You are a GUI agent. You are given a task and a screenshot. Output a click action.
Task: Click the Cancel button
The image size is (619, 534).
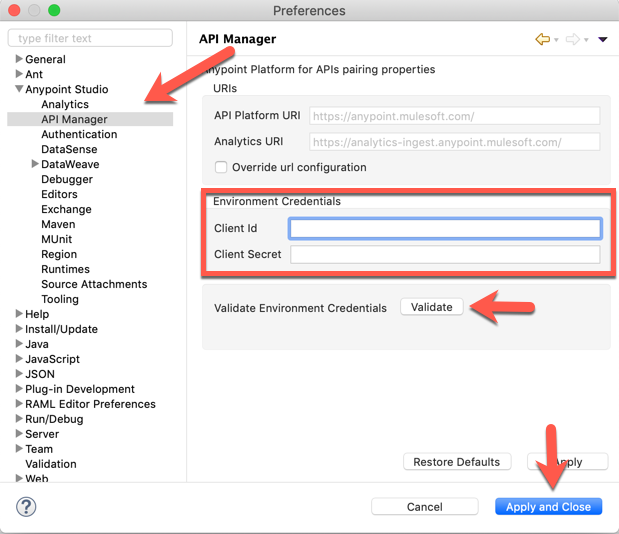pyautogui.click(x=424, y=507)
